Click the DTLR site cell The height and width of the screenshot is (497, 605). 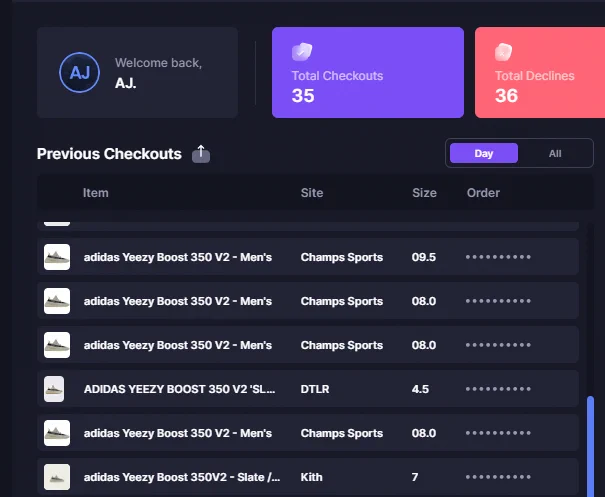[x=315, y=389]
